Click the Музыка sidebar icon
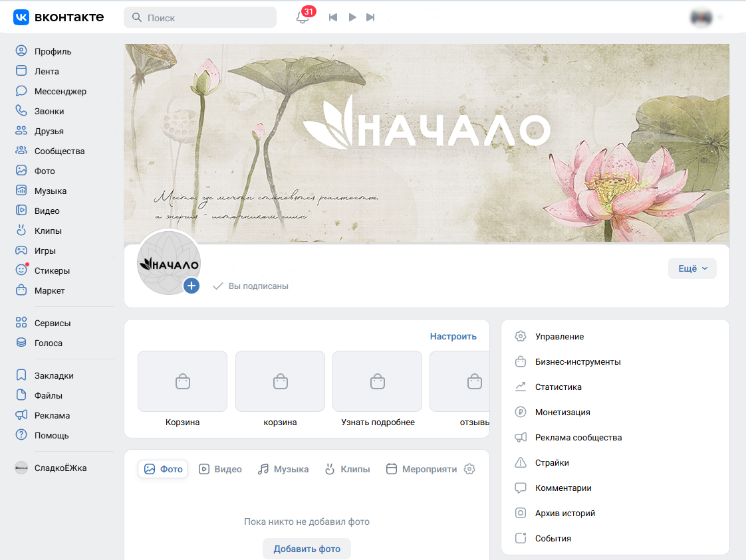Viewport: 746px width, 560px height. 21,190
